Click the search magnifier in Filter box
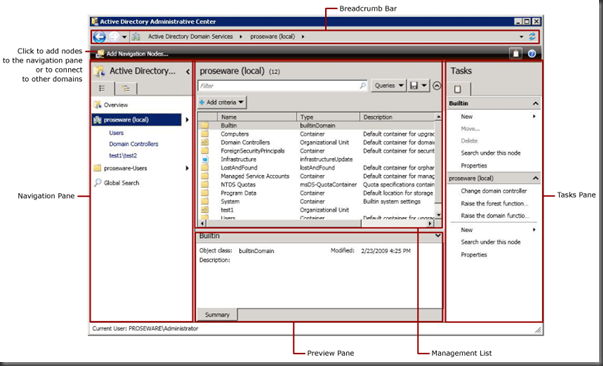The height and width of the screenshot is (366, 603). 362,86
